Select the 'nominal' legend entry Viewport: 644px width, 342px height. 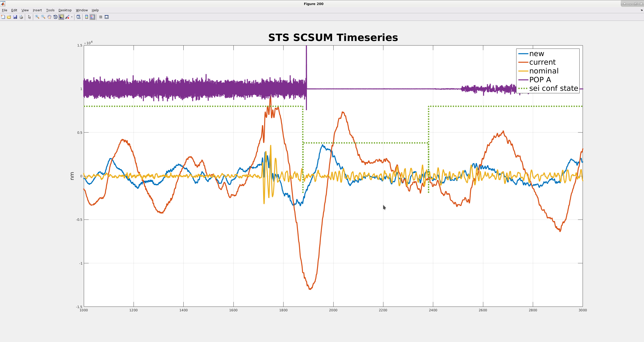pyautogui.click(x=538, y=71)
